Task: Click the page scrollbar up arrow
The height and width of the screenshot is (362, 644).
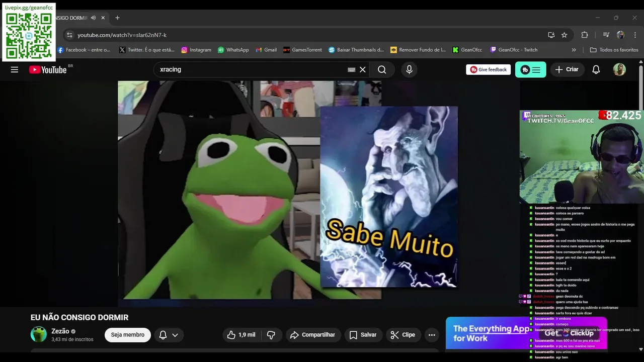Action: (x=640, y=61)
